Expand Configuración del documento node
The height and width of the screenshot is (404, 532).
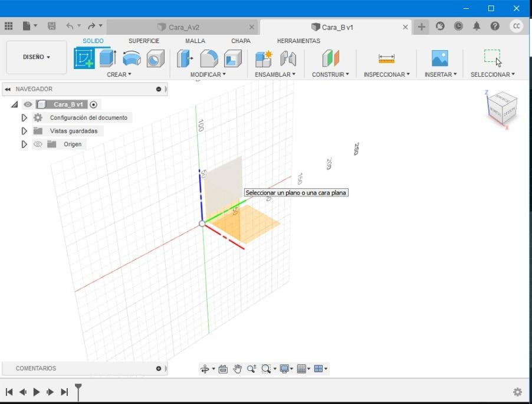pyautogui.click(x=24, y=118)
